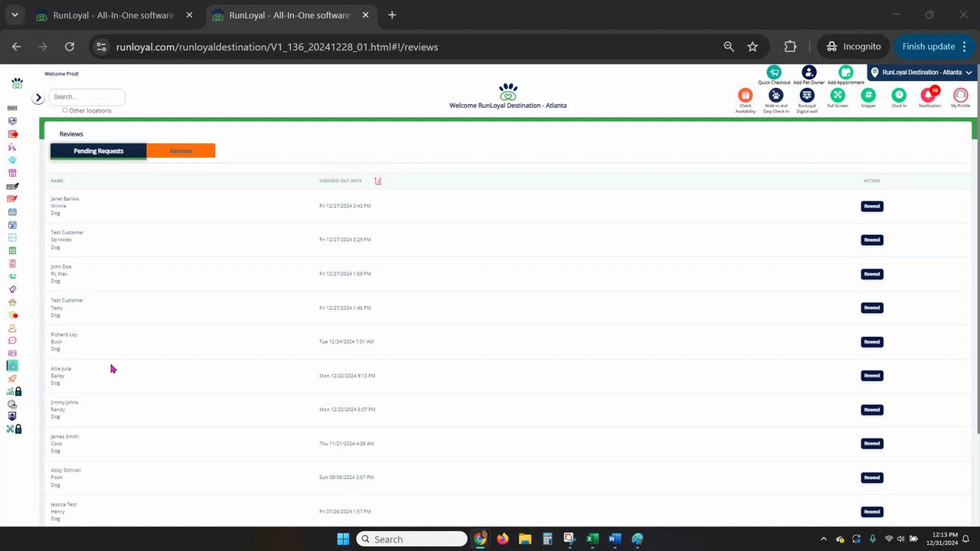Click the rocket icon in sidebar

point(12,379)
